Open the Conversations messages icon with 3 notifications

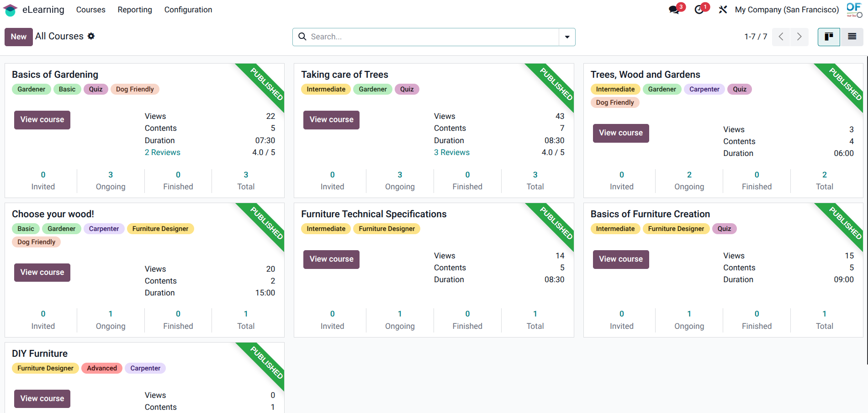(x=675, y=9)
